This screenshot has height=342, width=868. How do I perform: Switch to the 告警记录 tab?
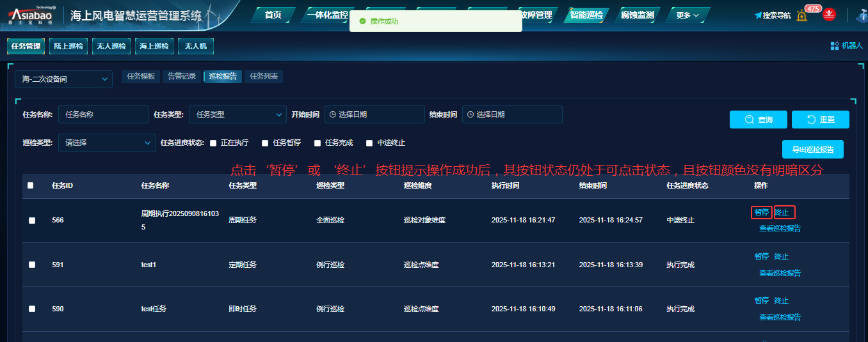[182, 76]
